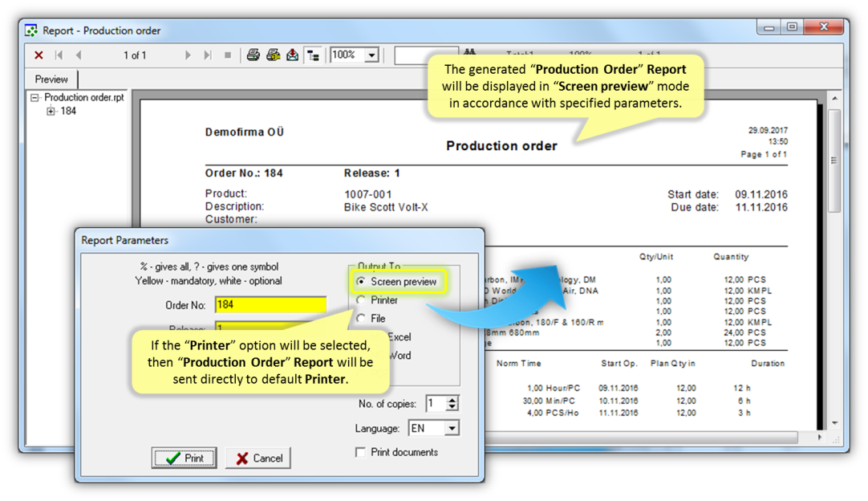This screenshot has width=868, height=501.
Task: Click 'Page 1 of 1' in report header
Action: pos(764,154)
